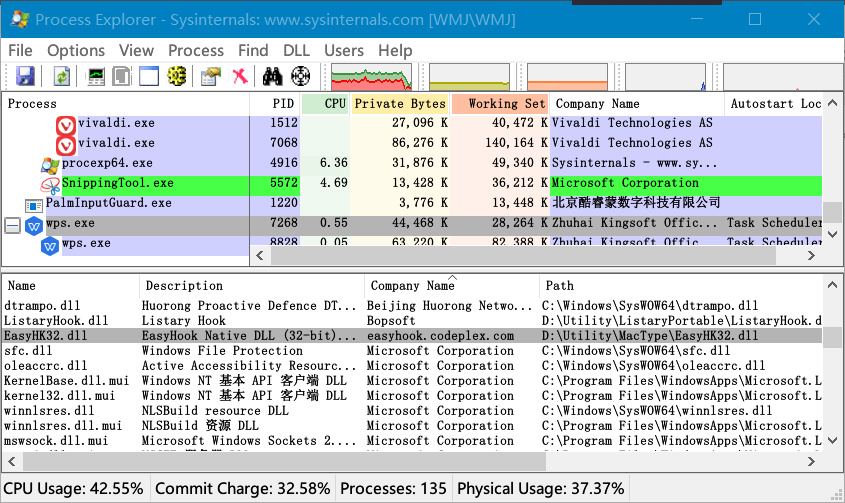Open the View menu
Viewport: 845px width, 503px height.
[x=136, y=50]
